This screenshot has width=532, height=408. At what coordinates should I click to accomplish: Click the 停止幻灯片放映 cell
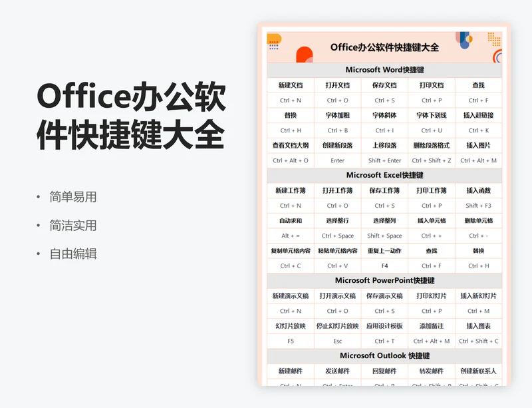point(338,326)
